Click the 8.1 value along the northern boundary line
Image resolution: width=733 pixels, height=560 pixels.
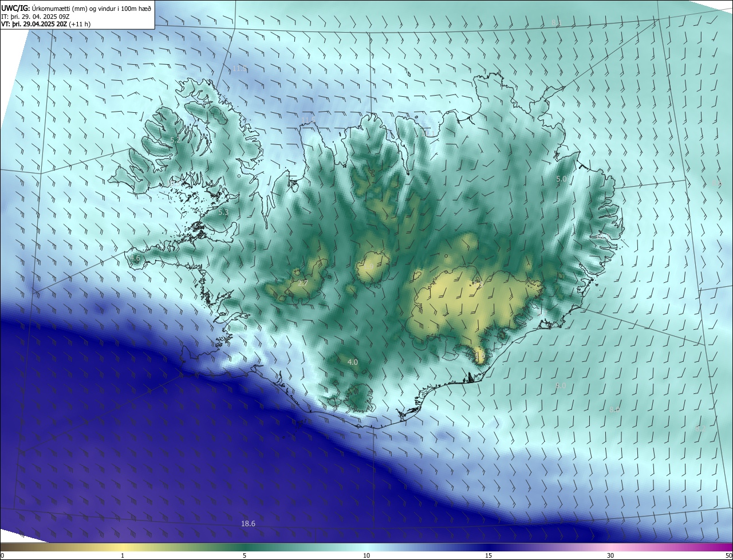coord(556,22)
